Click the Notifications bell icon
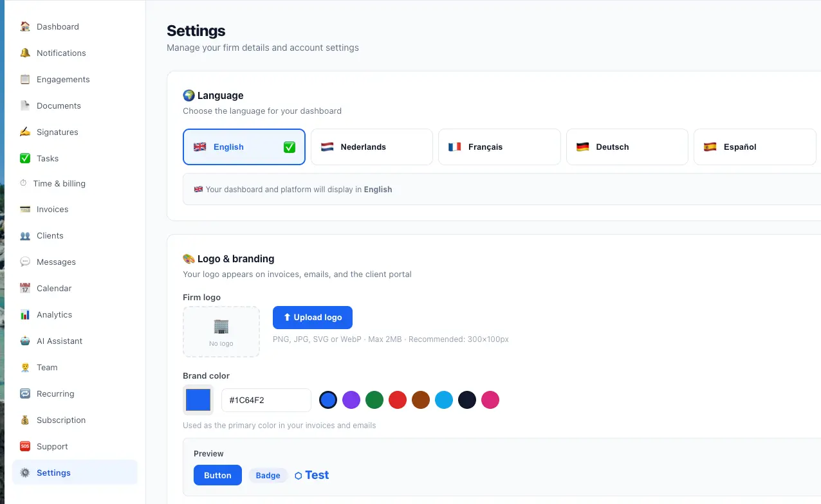The image size is (821, 504). click(x=24, y=53)
